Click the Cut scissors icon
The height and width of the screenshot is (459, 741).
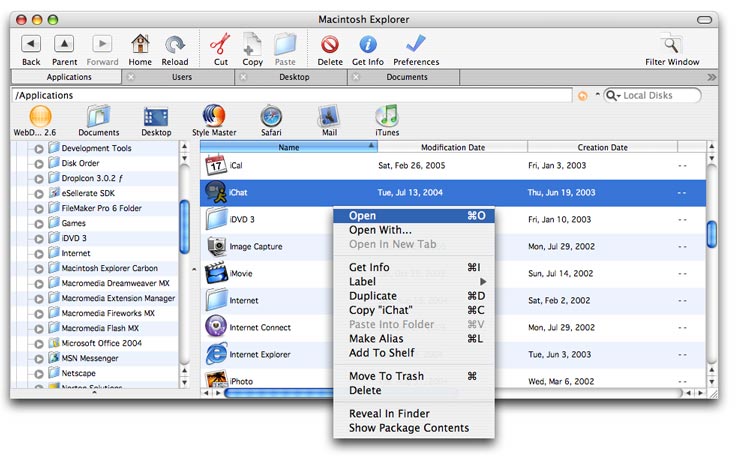click(220, 44)
